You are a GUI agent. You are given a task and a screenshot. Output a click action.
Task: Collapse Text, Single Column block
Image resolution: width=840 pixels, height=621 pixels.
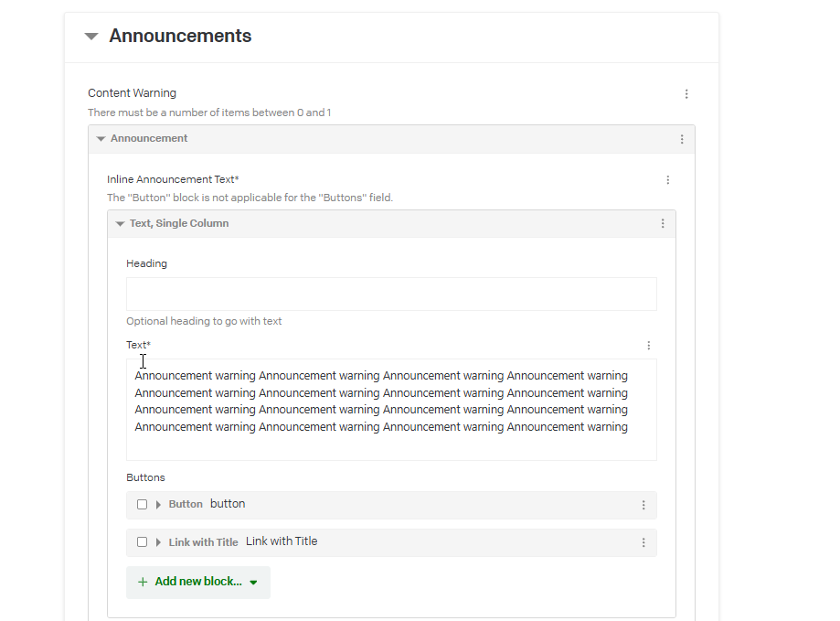[120, 224]
